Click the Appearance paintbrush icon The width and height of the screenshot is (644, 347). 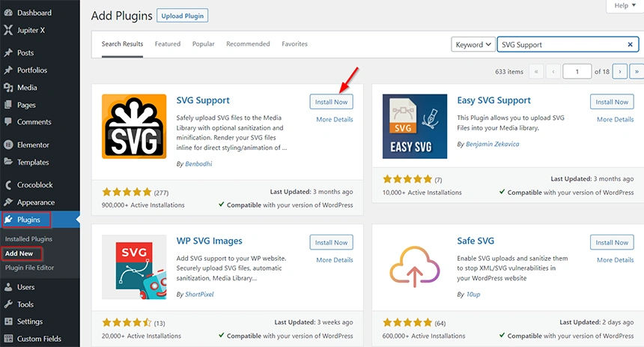click(x=7, y=202)
